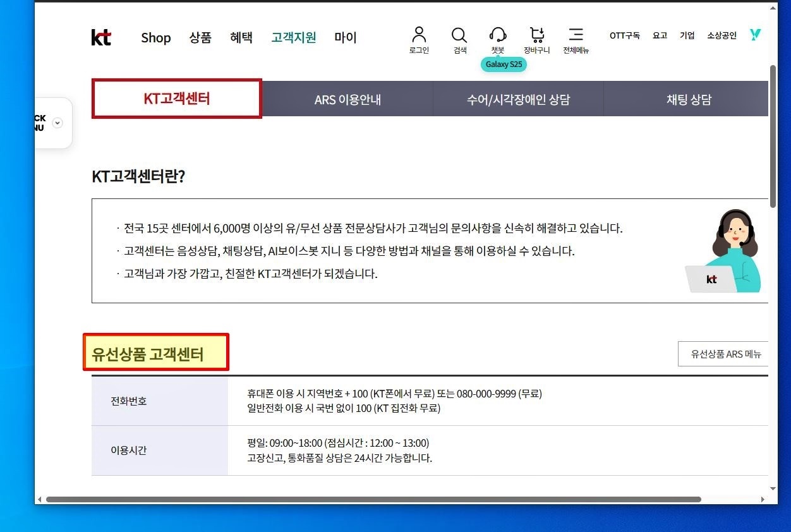Viewport: 791px width, 532px height.
Task: Switch to the 수어/시각장애인 상담 tab
Action: coord(518,99)
